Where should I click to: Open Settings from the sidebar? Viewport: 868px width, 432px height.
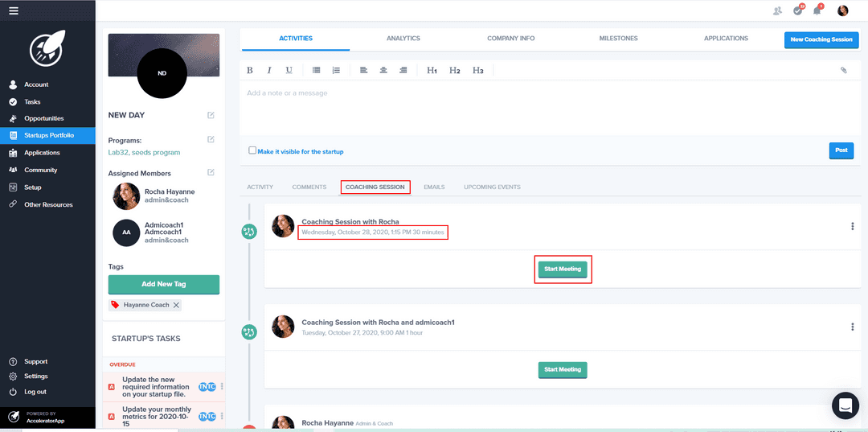click(x=35, y=376)
